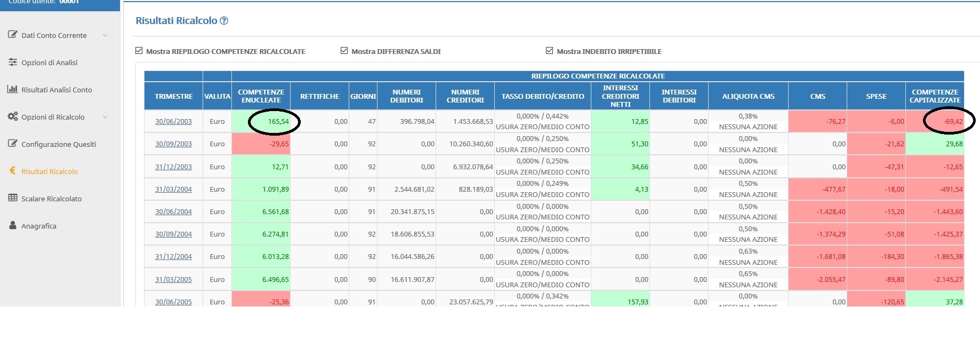Viewport: 980px width, 346px height.
Task: Click the Opzioni di Analisi sliders icon
Action: [13, 62]
